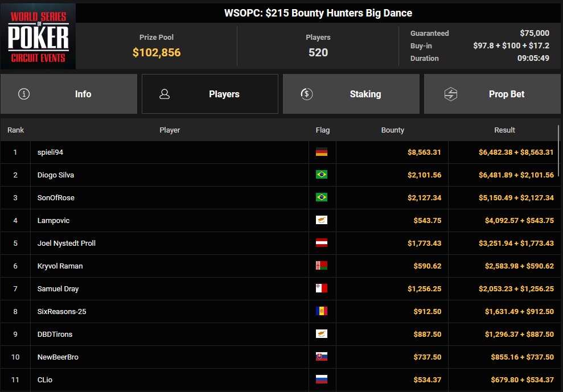This screenshot has height=392, width=563.
Task: Click the Result column header
Action: (504, 130)
